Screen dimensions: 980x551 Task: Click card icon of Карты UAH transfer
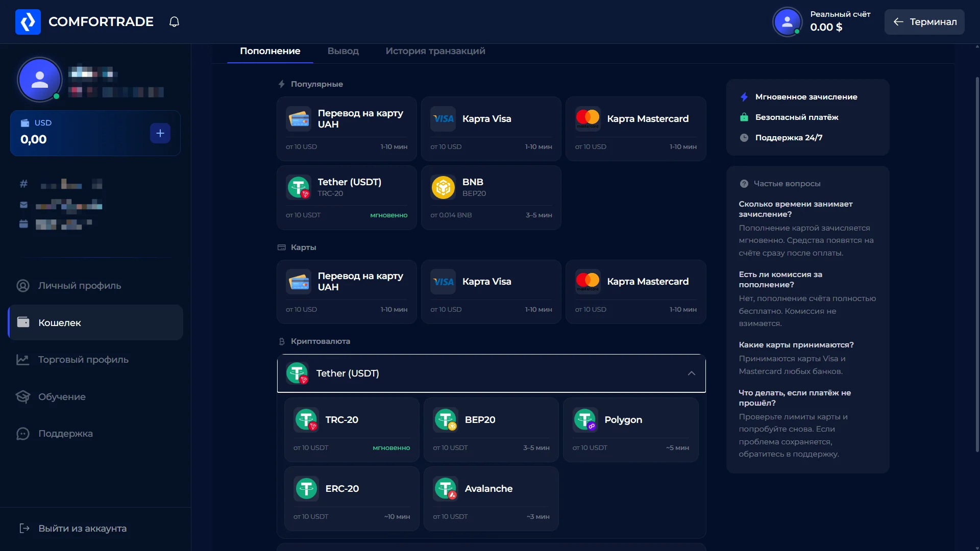[299, 282]
